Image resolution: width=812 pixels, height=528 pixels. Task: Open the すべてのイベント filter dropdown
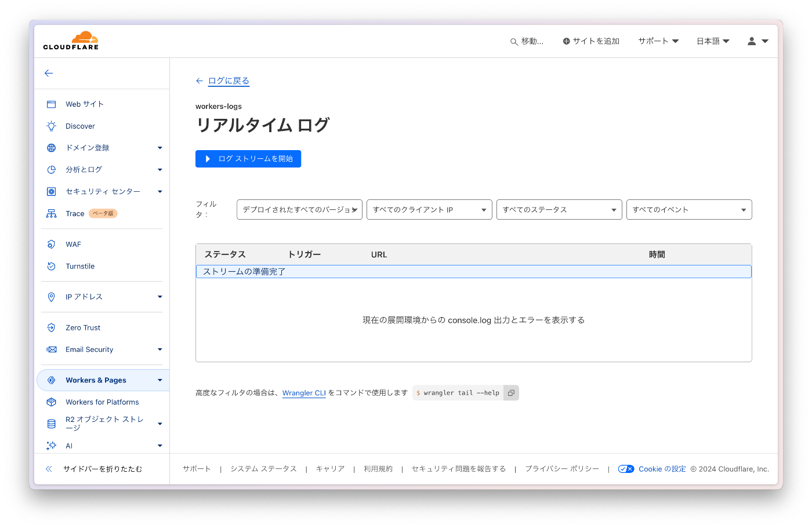click(689, 210)
